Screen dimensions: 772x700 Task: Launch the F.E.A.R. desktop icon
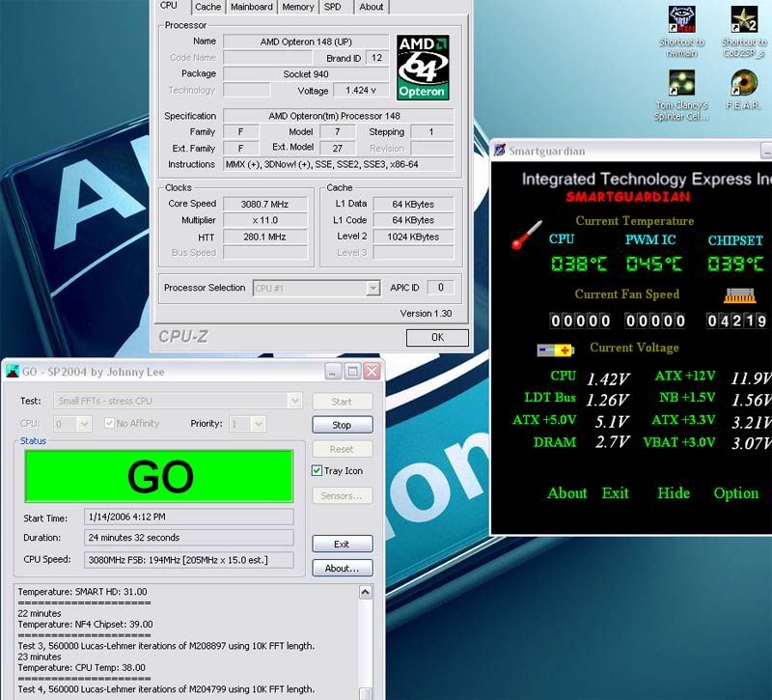[x=744, y=83]
